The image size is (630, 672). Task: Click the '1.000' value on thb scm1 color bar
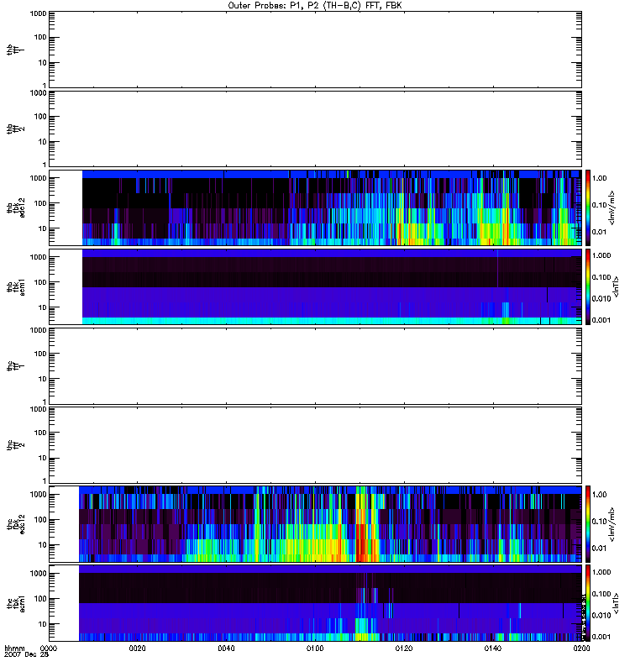pyautogui.click(x=601, y=255)
